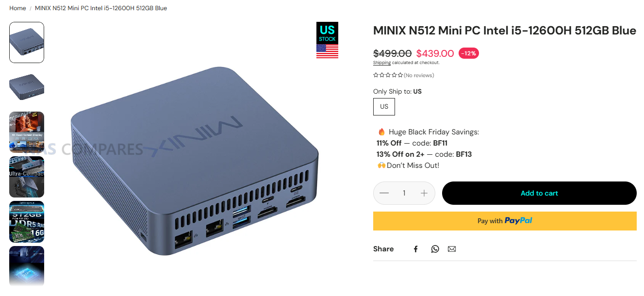Image resolution: width=644 pixels, height=296 pixels.
Task: Decrease quantity with the minus icon
Action: 384,193
